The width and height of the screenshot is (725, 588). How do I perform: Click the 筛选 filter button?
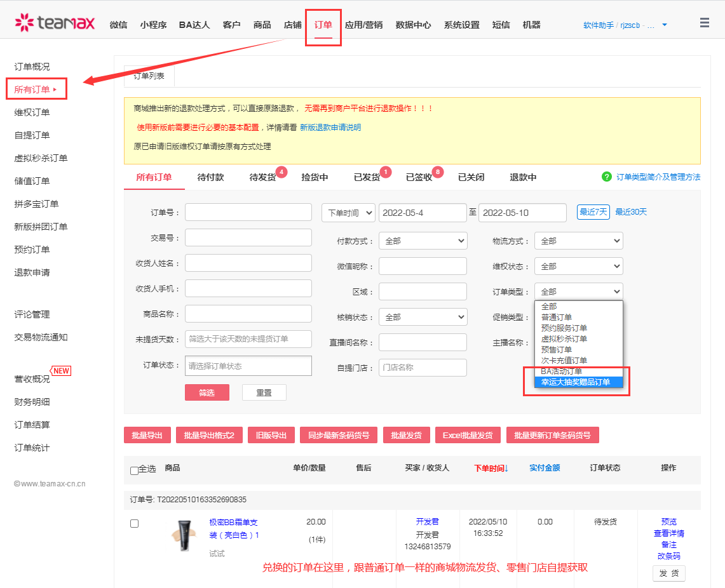pyautogui.click(x=207, y=392)
